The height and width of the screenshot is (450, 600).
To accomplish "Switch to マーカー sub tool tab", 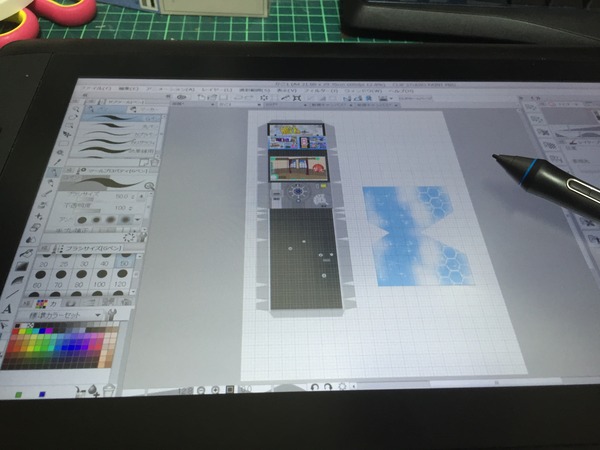I will 146,109.
